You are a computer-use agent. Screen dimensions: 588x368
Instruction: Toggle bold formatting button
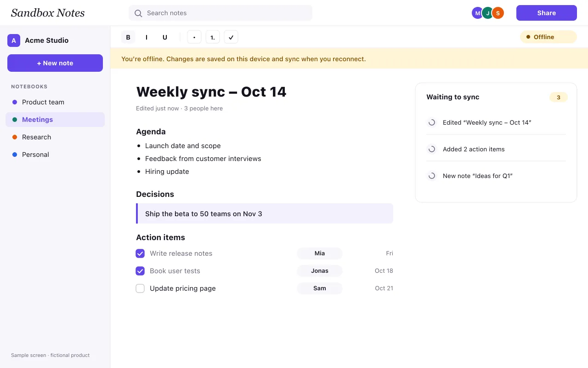point(128,37)
